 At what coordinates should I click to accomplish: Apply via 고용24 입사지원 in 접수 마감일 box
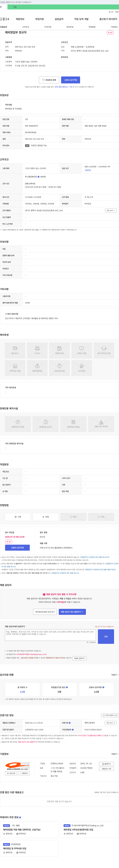click(17, 548)
